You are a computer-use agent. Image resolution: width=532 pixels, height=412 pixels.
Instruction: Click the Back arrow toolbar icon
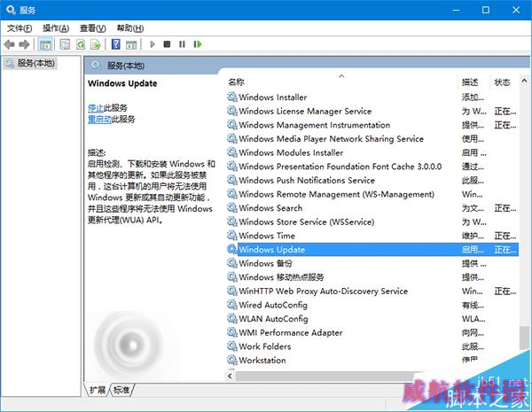click(9, 44)
